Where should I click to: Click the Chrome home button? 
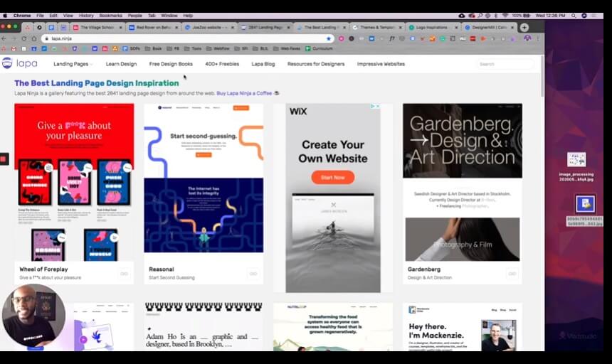pos(34,38)
